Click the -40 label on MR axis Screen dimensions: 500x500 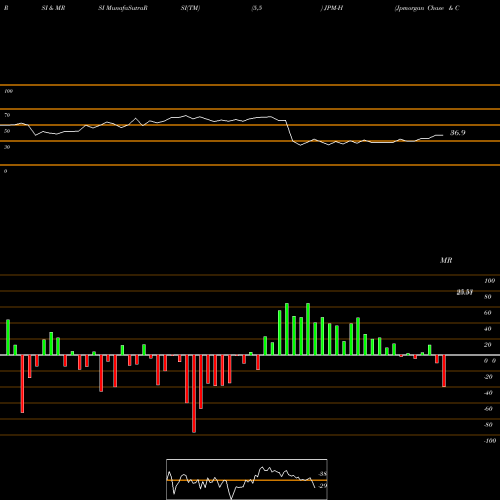(x=488, y=393)
